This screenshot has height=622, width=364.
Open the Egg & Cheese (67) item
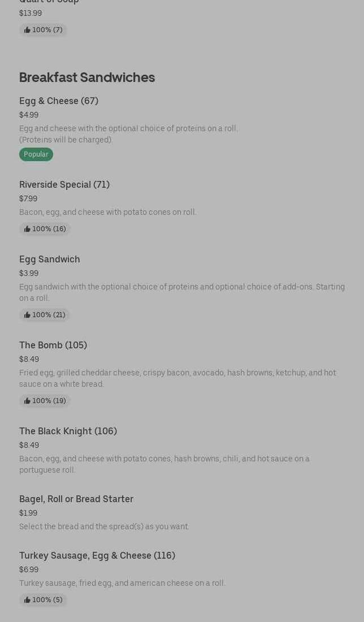click(x=59, y=101)
